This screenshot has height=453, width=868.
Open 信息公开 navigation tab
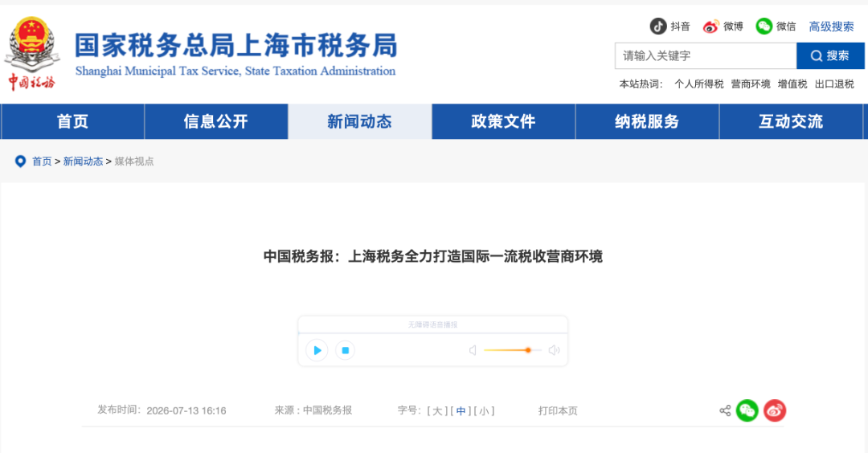216,122
